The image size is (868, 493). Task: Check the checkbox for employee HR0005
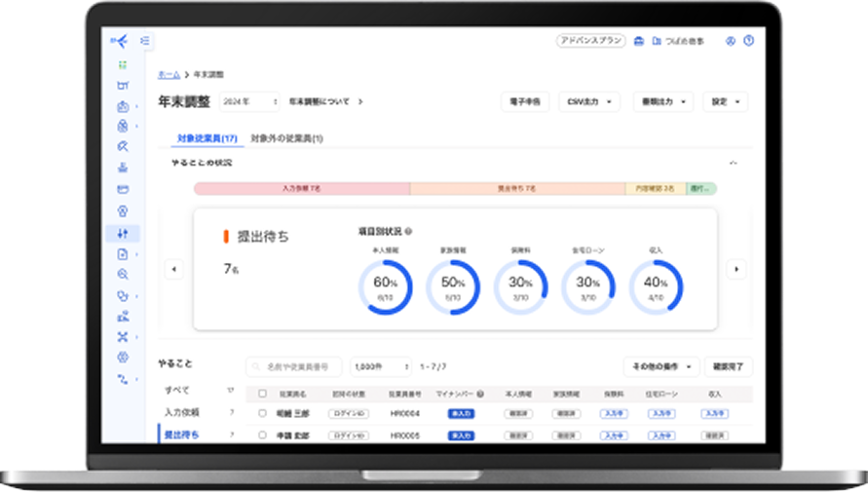(x=262, y=436)
